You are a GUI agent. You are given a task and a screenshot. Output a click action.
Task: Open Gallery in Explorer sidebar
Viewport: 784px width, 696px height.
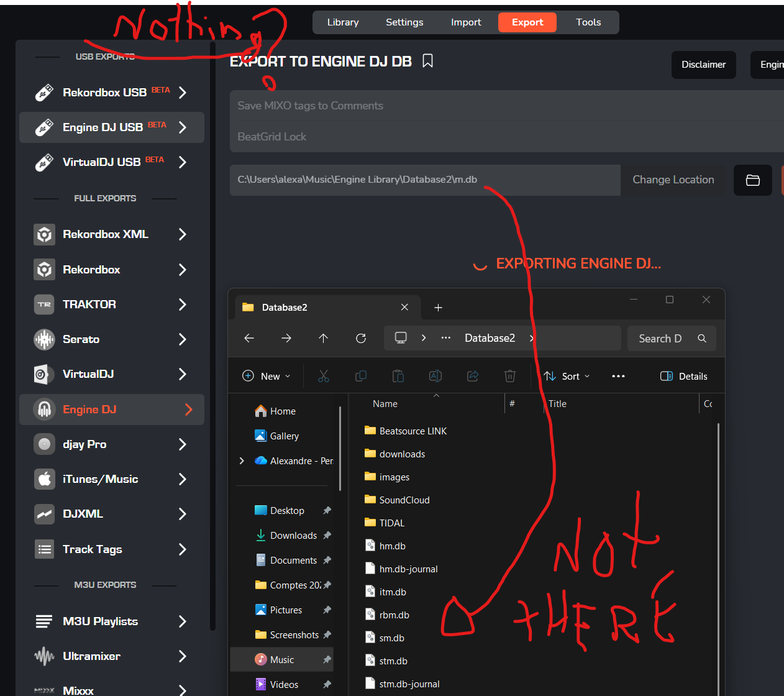tap(277, 436)
